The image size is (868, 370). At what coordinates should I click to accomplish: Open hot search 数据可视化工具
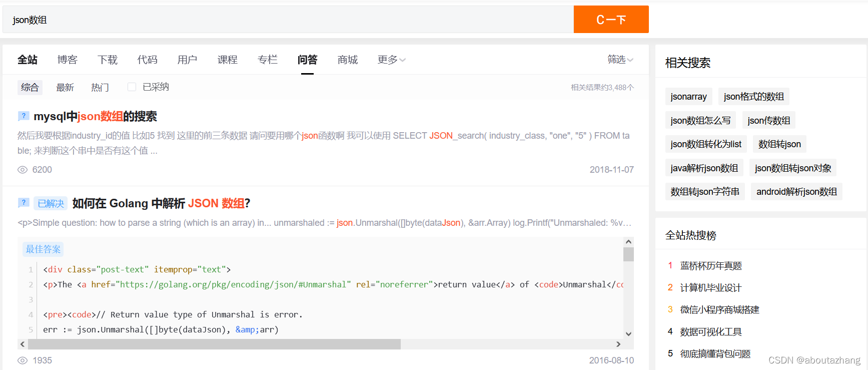(711, 332)
